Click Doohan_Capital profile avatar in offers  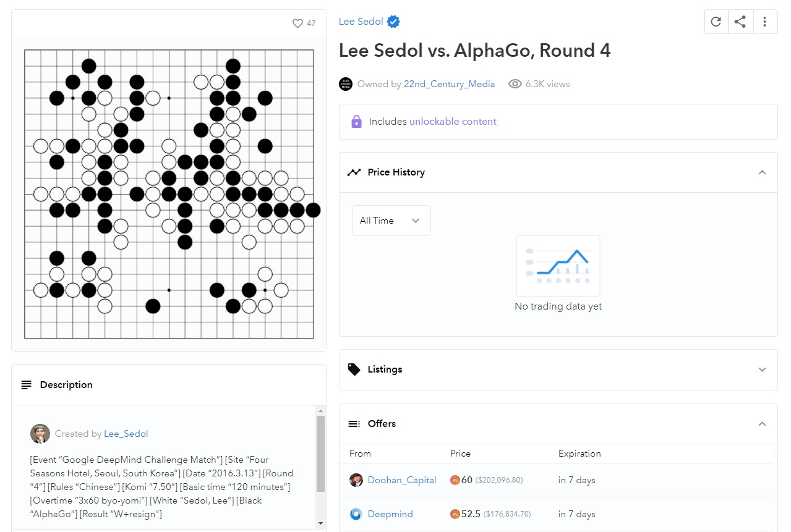pos(356,480)
